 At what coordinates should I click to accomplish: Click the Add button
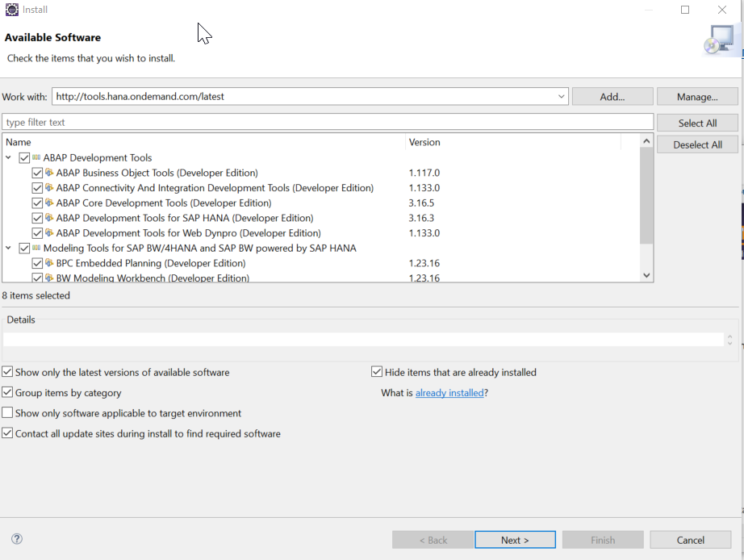[612, 96]
